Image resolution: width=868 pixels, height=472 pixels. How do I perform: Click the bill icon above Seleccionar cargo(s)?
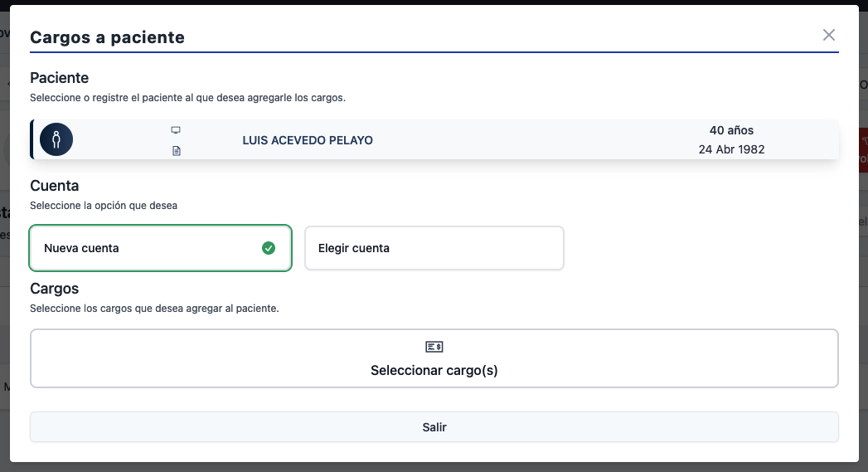(434, 347)
